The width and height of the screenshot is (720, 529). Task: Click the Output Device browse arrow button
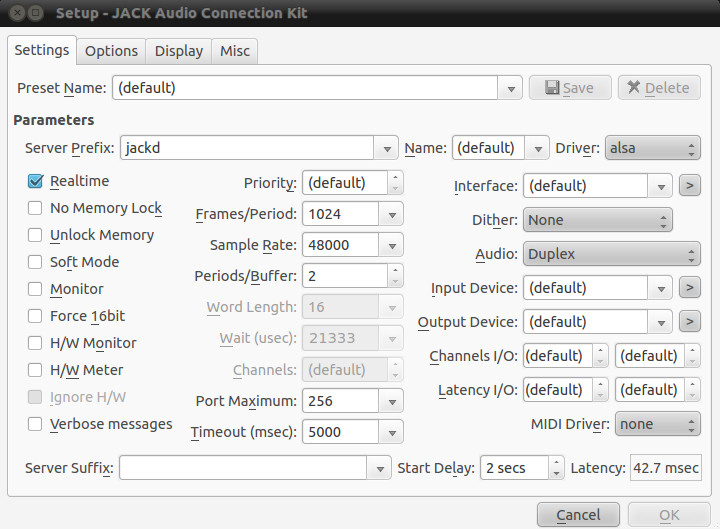(690, 321)
